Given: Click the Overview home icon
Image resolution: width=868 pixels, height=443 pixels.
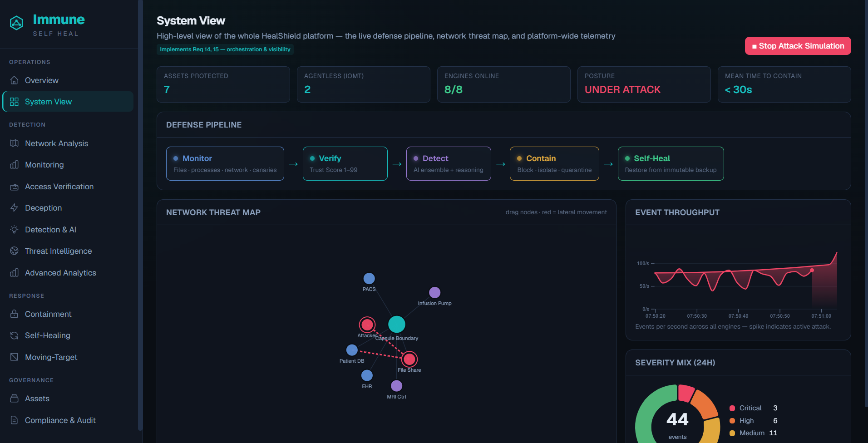Looking at the screenshot, I should (x=14, y=80).
